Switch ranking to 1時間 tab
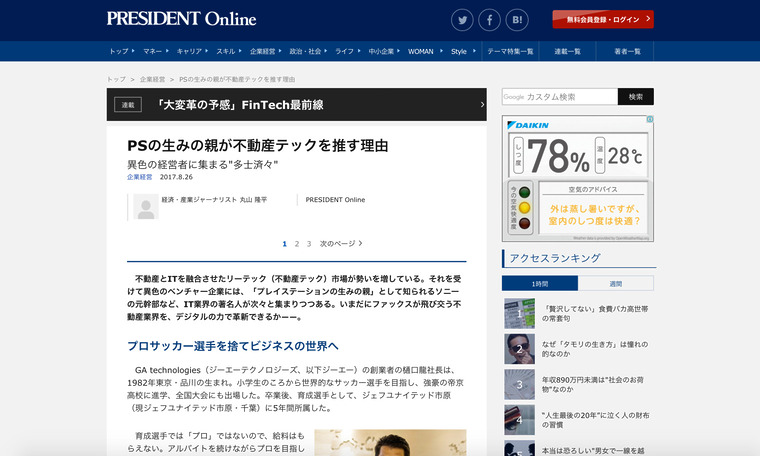Screen dimensions: 760x456 tap(540, 284)
